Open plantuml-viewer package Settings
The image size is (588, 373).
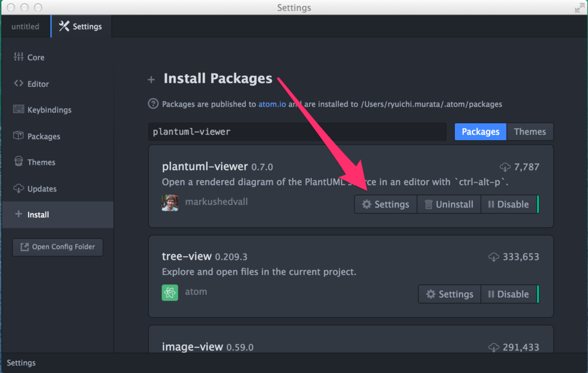[386, 205]
